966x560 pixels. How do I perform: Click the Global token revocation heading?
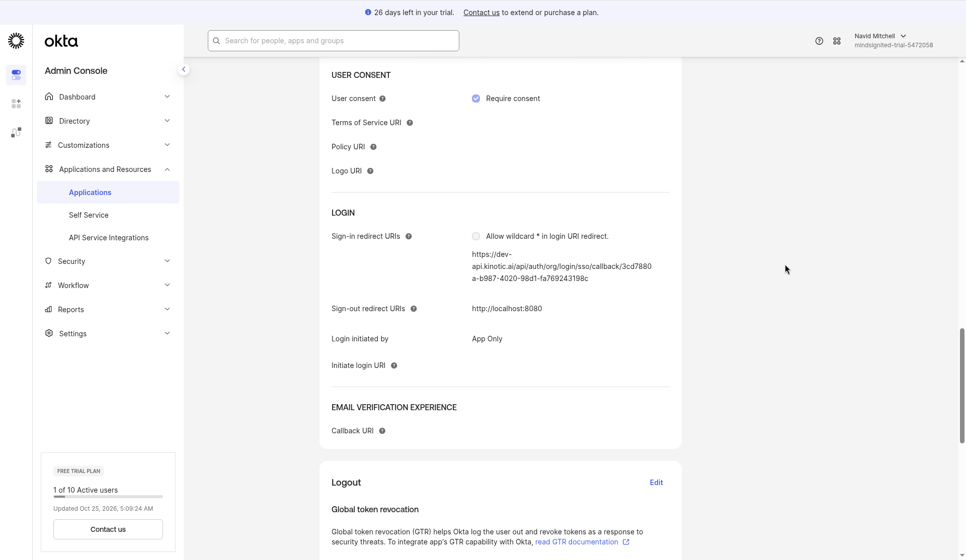tap(375, 509)
